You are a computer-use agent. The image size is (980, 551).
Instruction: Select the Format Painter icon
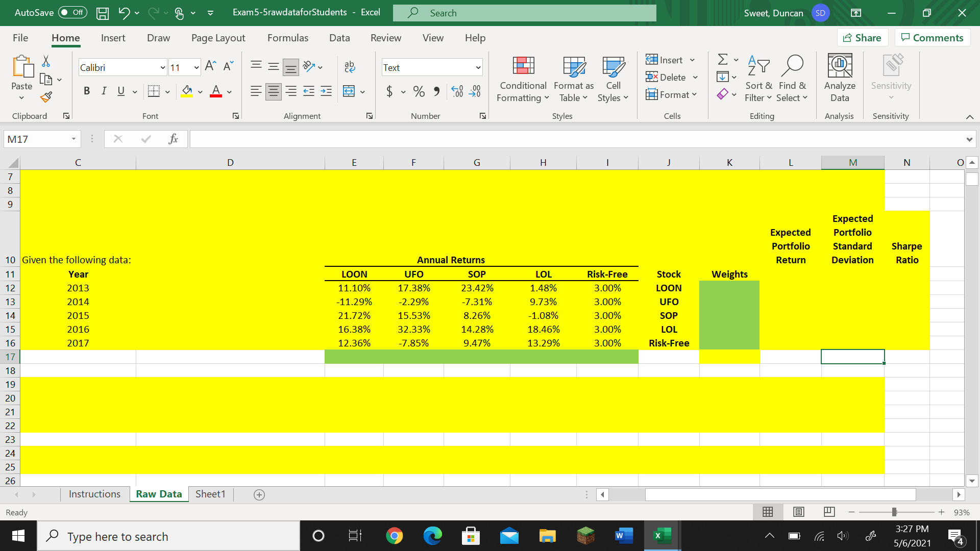tap(45, 97)
